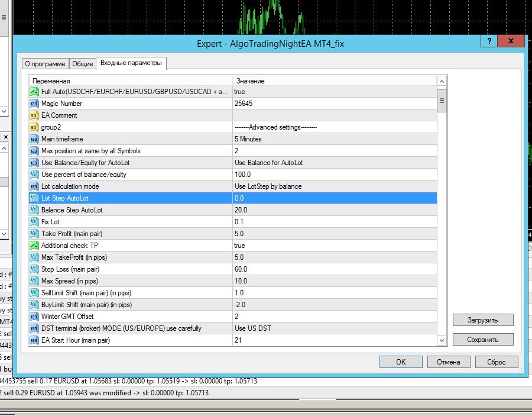Select the empty EA Comment value cell
Image resolution: width=532 pixels, height=416 pixels.
(x=335, y=115)
